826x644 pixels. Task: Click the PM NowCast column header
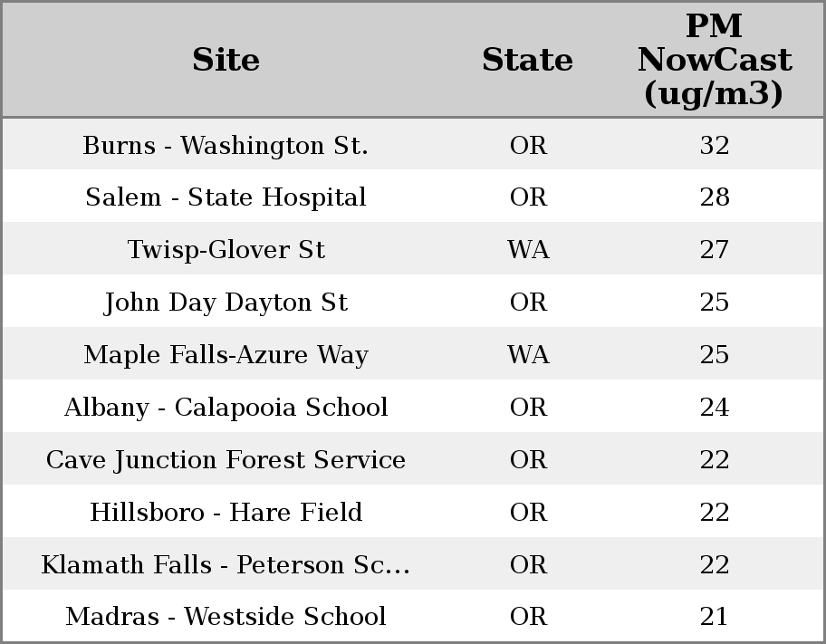(x=714, y=60)
